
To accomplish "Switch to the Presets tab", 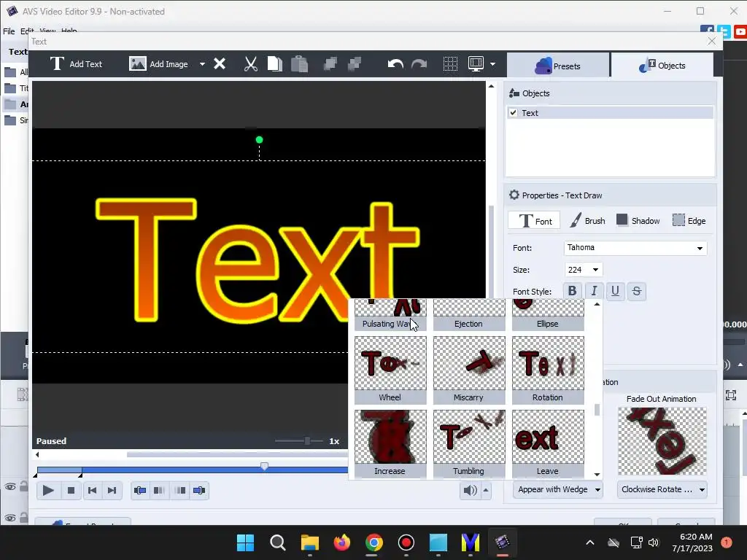I will (x=558, y=66).
